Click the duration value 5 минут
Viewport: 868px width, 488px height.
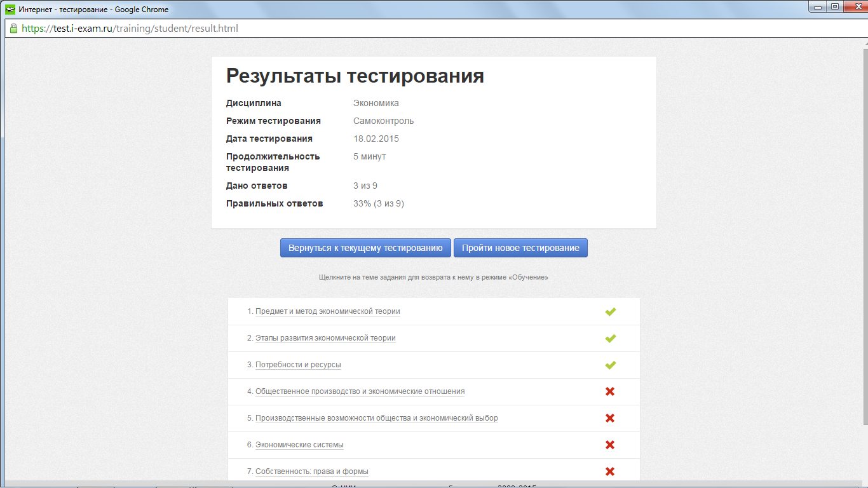click(370, 156)
